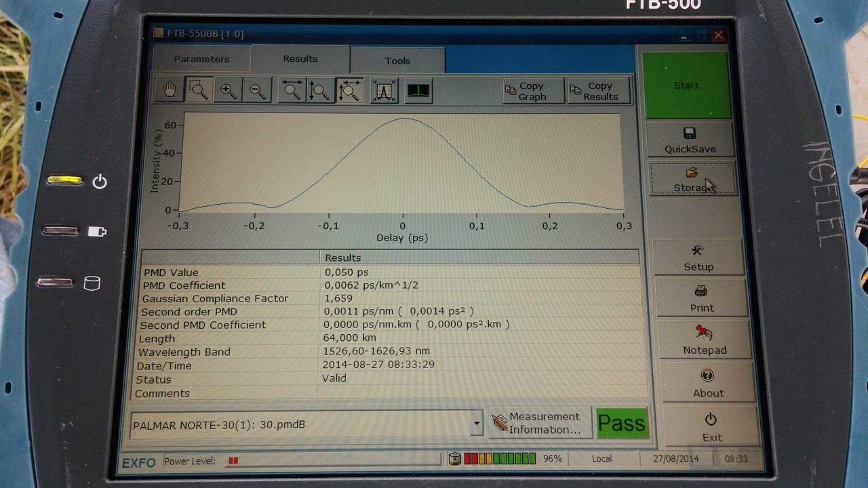Open Setup with tools icon
Screen dimensions: 868x488
coord(698,258)
